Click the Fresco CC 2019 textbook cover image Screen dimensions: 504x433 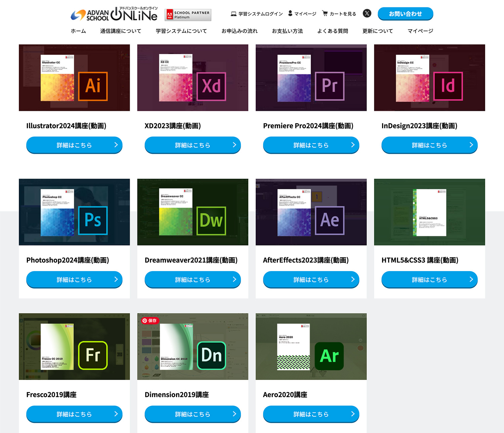tap(57, 347)
